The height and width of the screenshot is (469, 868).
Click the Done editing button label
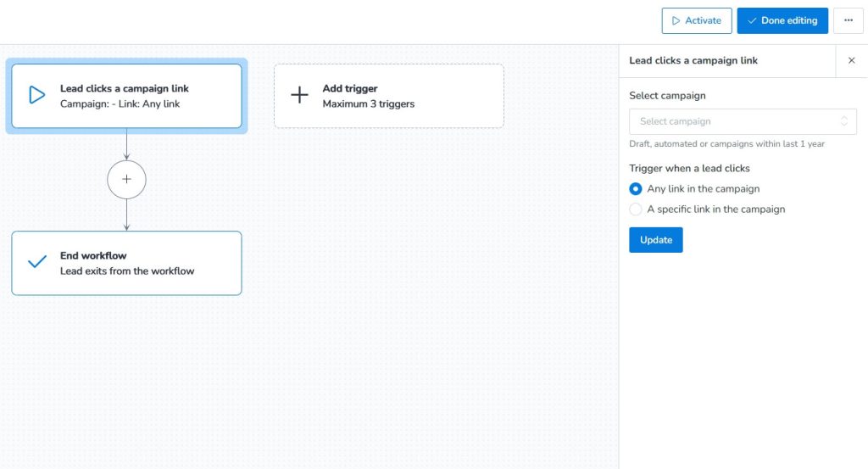point(789,20)
